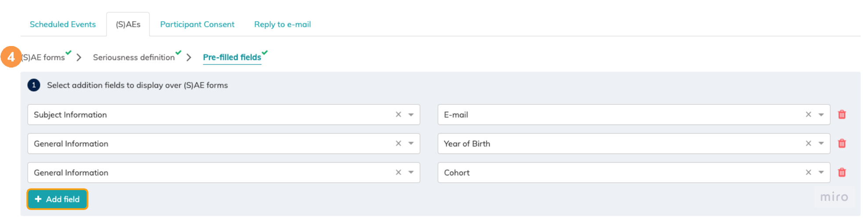This screenshot has width=868, height=221.
Task: Delete the Cohort field row
Action: pos(842,172)
